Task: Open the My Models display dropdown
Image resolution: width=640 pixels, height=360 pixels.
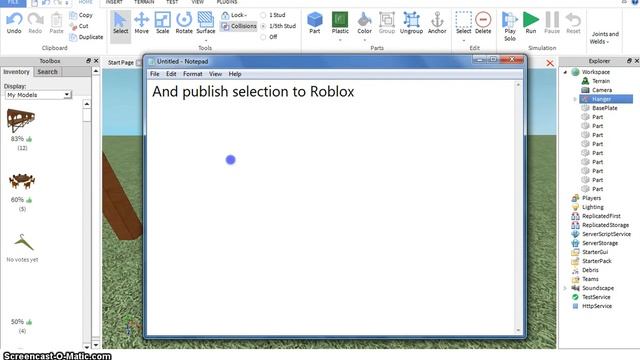Action: (38, 95)
